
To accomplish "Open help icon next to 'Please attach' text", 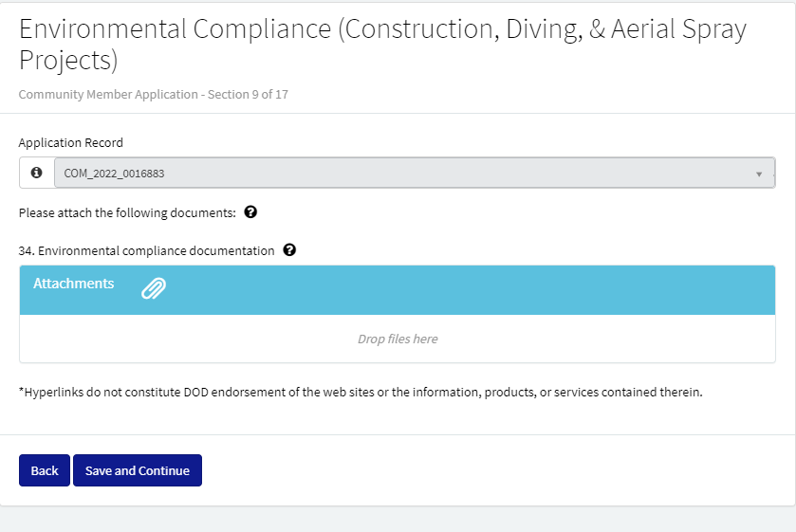I will [250, 212].
